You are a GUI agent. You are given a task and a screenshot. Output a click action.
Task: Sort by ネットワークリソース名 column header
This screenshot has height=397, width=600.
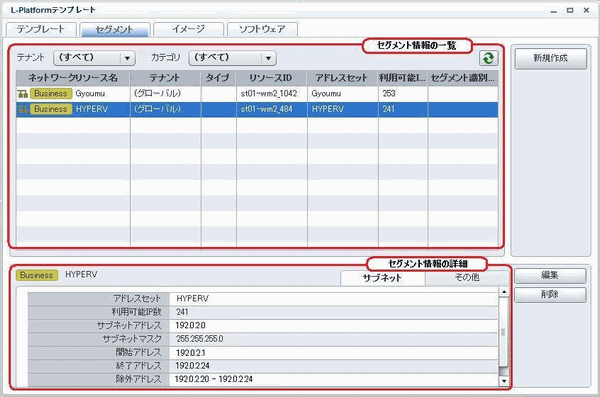[73, 78]
